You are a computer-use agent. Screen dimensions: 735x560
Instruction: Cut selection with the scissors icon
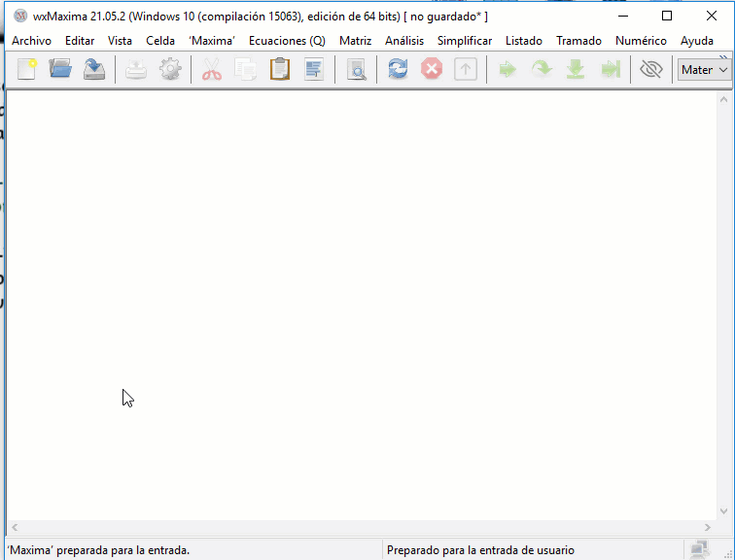click(212, 69)
